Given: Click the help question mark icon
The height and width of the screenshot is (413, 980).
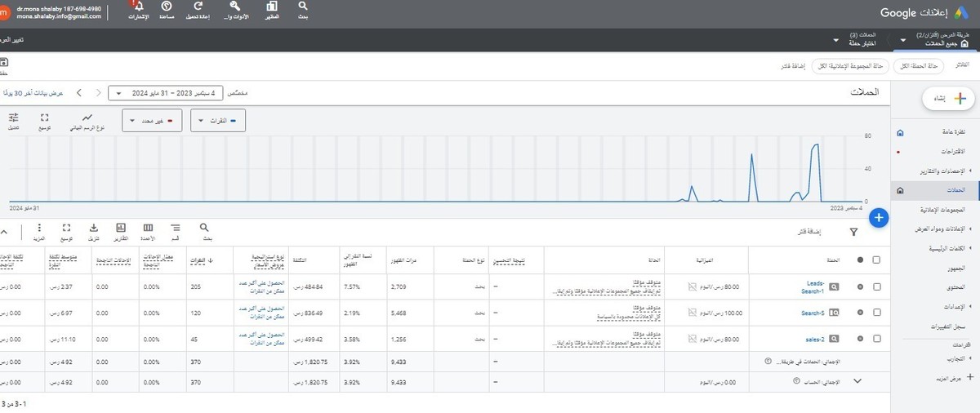Looking at the screenshot, I should [x=167, y=7].
